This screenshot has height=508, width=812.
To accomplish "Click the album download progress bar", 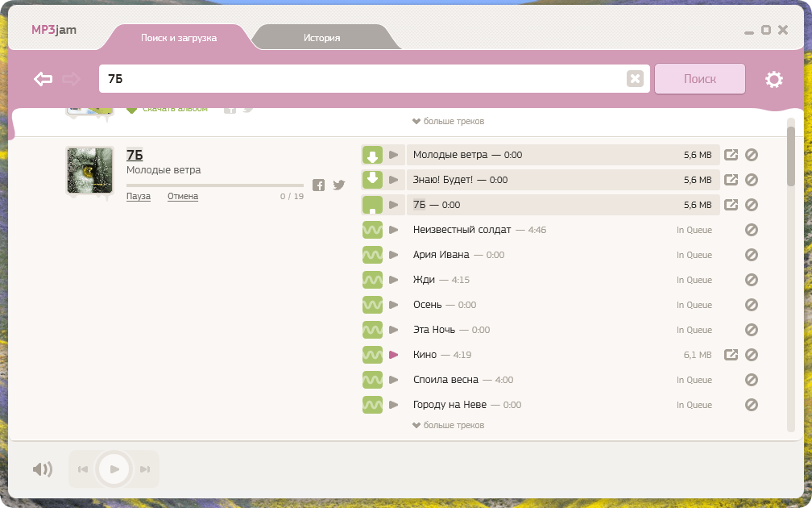I will pos(215,185).
